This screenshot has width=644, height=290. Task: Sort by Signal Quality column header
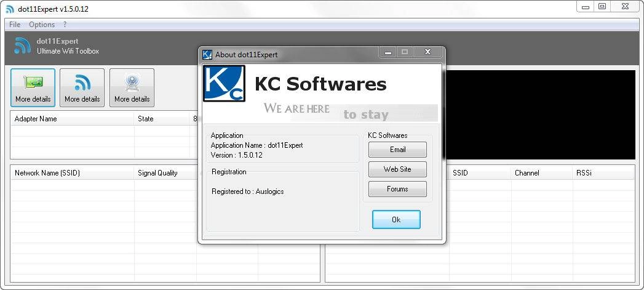pos(165,173)
